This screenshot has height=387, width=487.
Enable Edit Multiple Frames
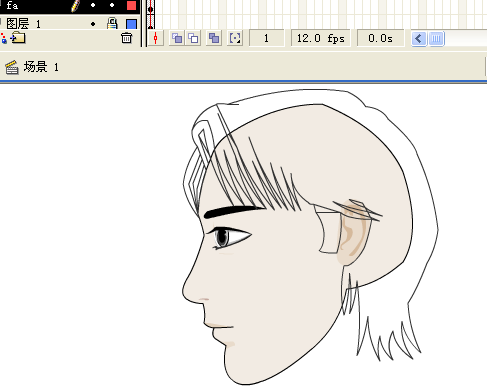click(x=214, y=38)
